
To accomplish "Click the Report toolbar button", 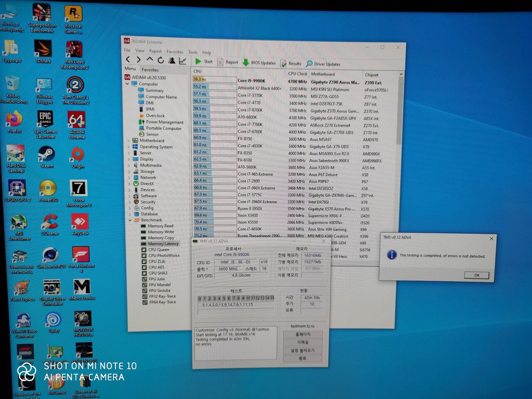I will pos(228,62).
